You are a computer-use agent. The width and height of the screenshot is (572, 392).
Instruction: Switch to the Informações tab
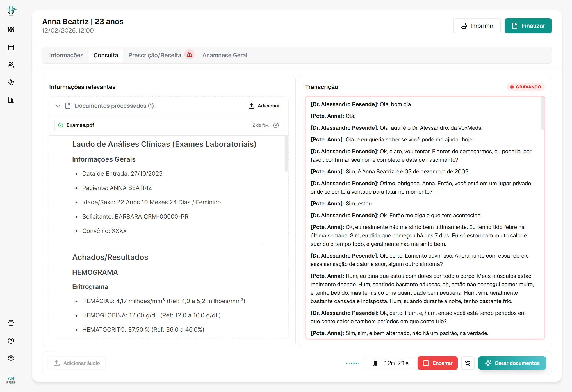pos(66,55)
